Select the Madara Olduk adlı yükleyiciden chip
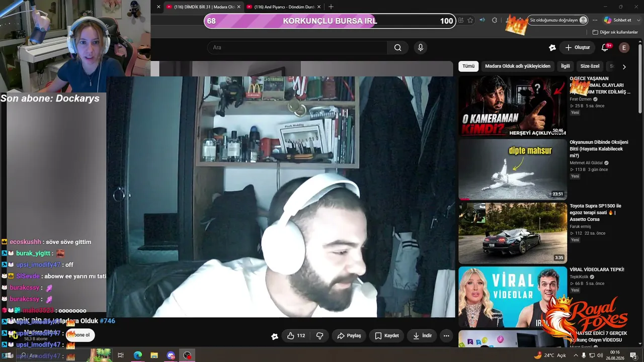This screenshot has height=362, width=644. (518, 66)
